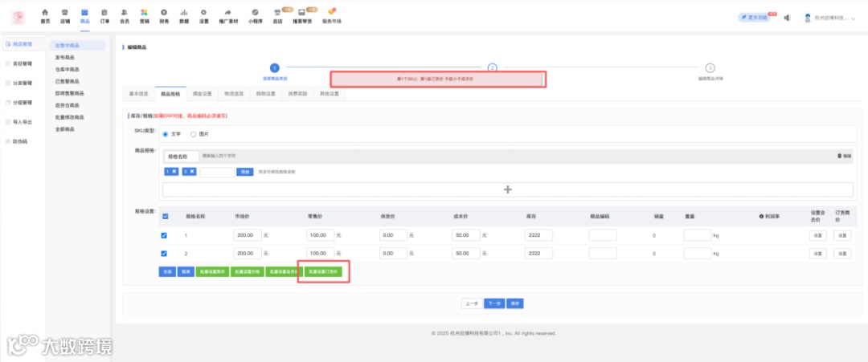Open 发布商品 in the submenu
The height and width of the screenshot is (362, 868).
[65, 58]
